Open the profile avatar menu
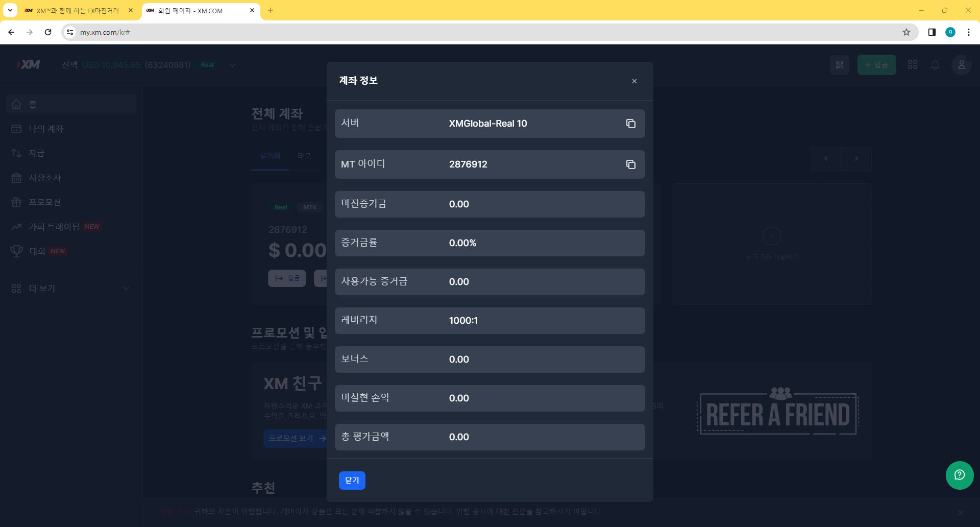This screenshot has width=980, height=527. click(962, 65)
